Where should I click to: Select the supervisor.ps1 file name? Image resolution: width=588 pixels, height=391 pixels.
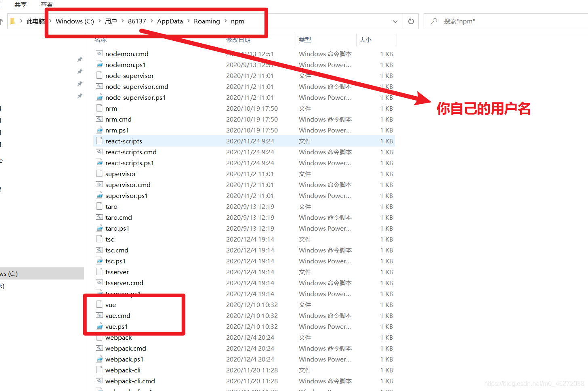(126, 195)
